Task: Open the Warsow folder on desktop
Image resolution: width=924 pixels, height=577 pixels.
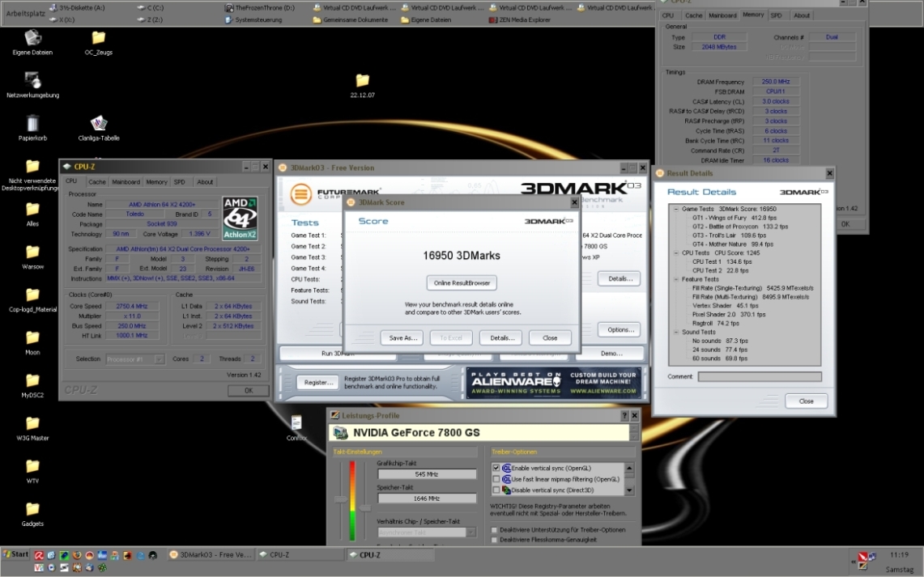Action: 32,257
